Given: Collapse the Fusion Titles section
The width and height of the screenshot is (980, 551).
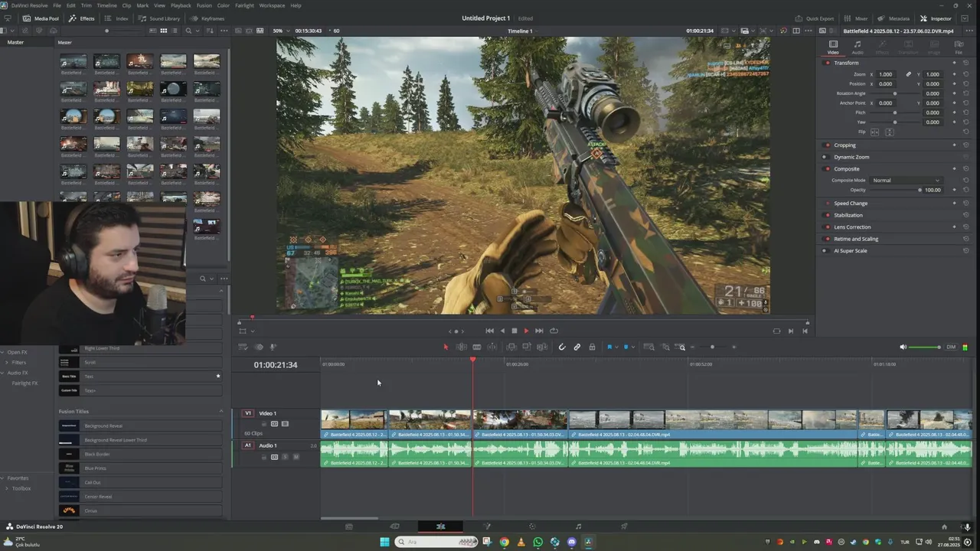Looking at the screenshot, I should click(x=221, y=412).
